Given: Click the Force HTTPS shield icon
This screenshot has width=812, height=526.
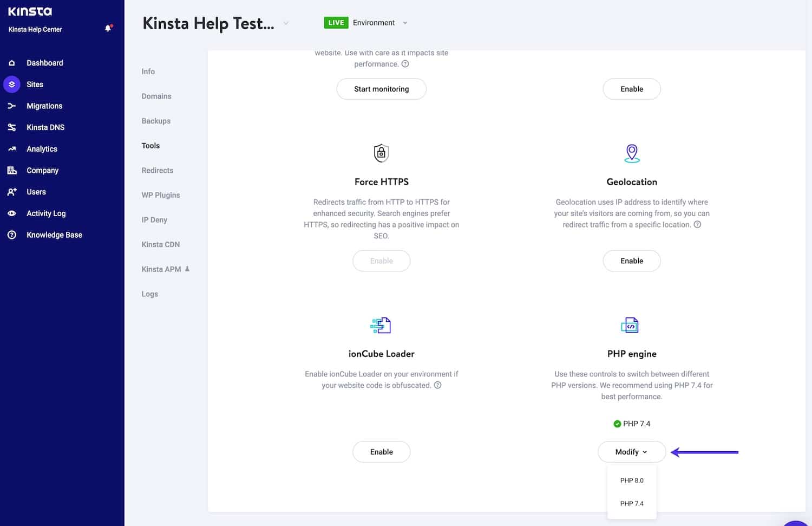Looking at the screenshot, I should coord(382,153).
